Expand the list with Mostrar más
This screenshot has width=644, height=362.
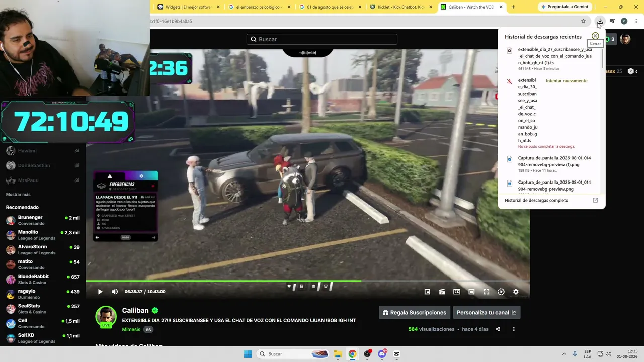pos(18,195)
